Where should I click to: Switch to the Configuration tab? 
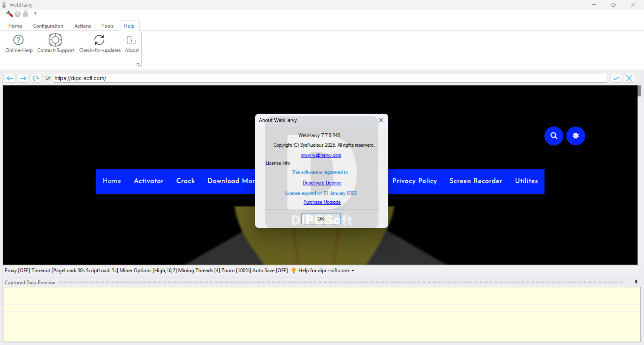tap(48, 26)
